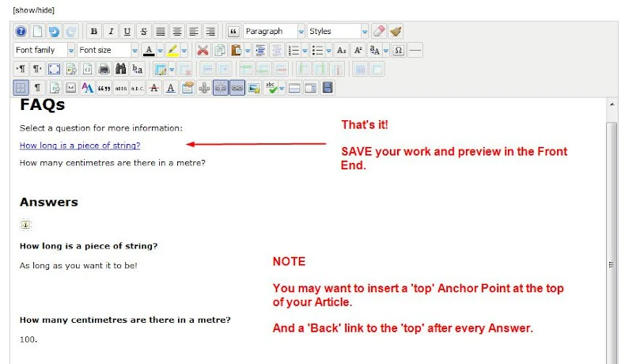Click the Citation quotes icon
Image resolution: width=625 pixels, height=364 pixels.
104,88
